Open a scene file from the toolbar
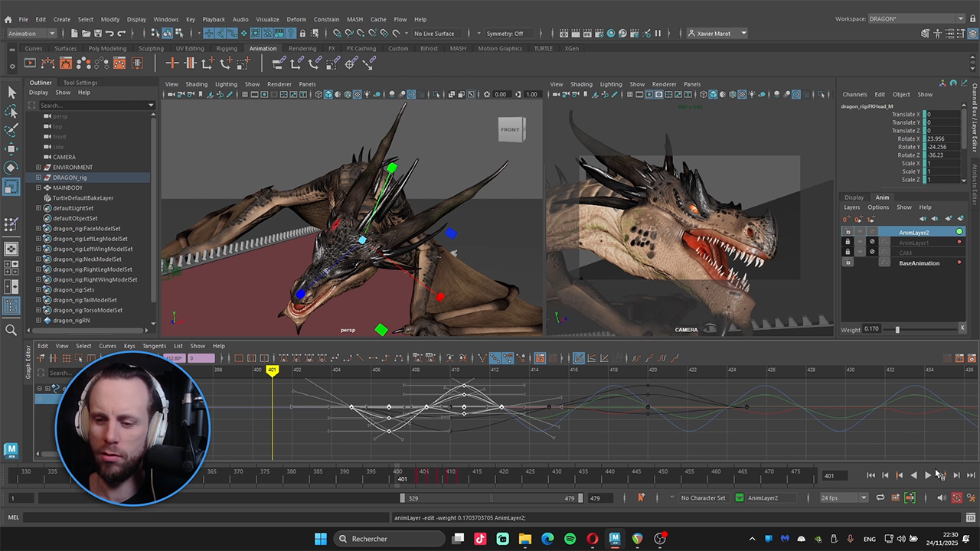 (85, 33)
